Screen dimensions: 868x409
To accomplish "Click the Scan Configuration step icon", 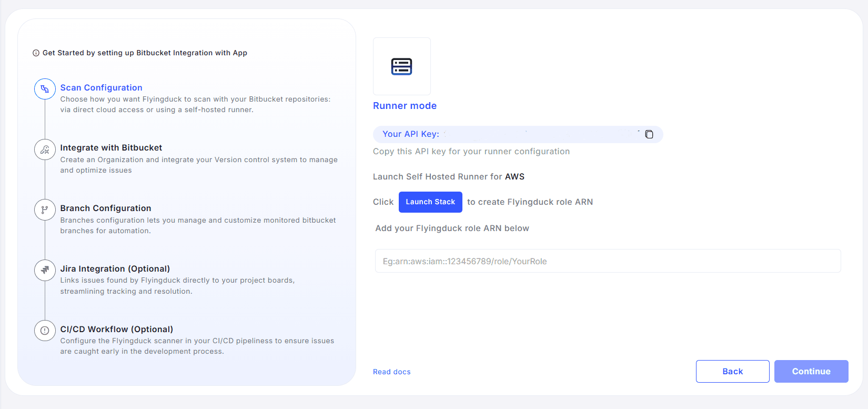I will tap(45, 89).
